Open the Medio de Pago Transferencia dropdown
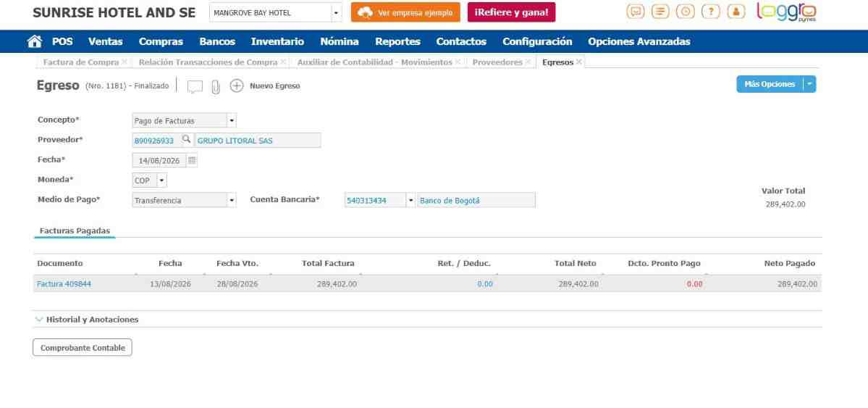 184,200
